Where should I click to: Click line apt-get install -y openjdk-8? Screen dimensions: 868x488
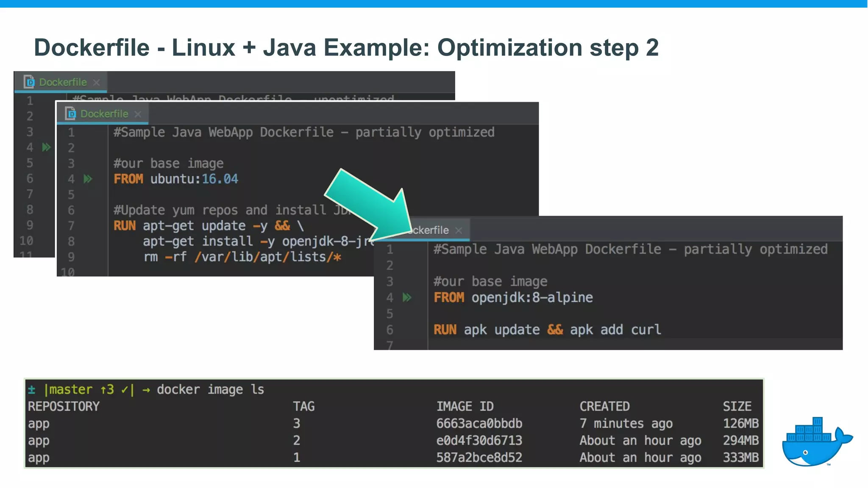point(259,241)
